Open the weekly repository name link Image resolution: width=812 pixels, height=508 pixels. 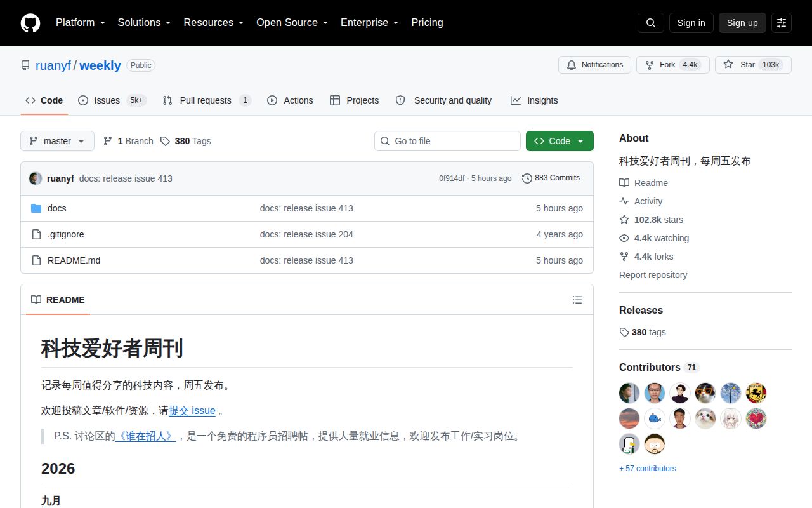click(x=100, y=65)
